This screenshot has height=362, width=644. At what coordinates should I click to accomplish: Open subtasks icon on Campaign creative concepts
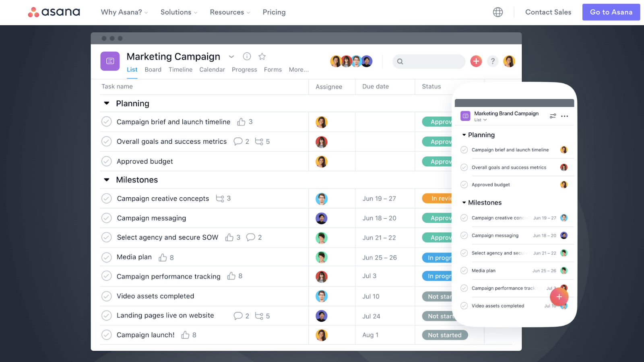tap(220, 199)
